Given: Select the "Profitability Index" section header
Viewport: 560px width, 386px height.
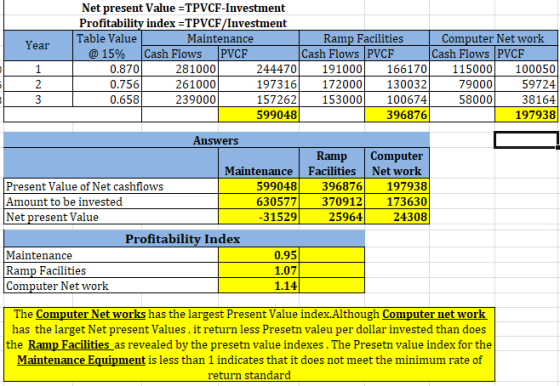Looking at the screenshot, I should 184,238.
